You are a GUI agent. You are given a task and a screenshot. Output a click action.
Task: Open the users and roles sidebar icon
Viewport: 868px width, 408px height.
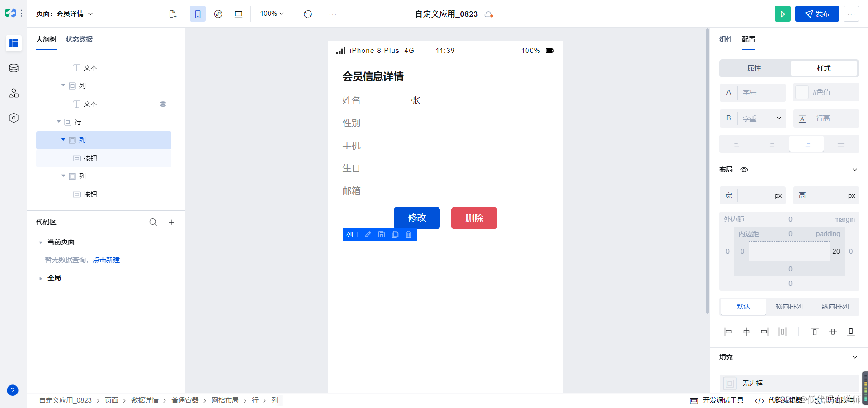pyautogui.click(x=14, y=93)
